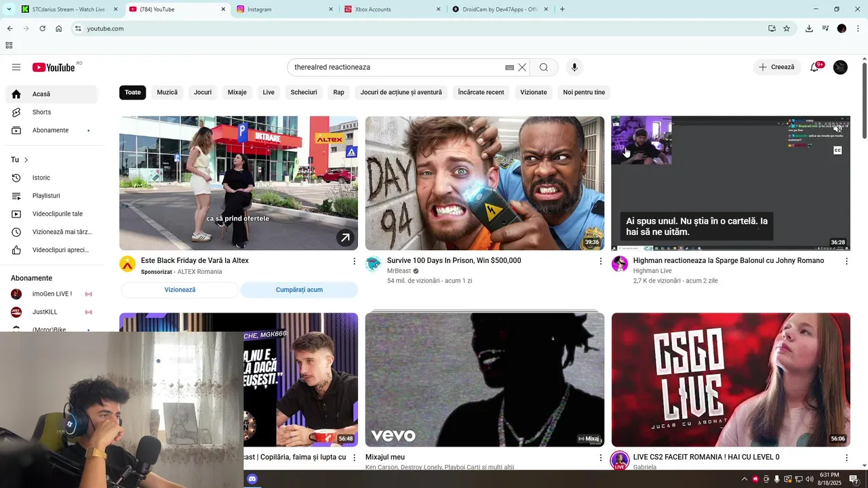Screen dimensions: 868x488
Task: Open more options for the Highman video
Action: (x=846, y=261)
